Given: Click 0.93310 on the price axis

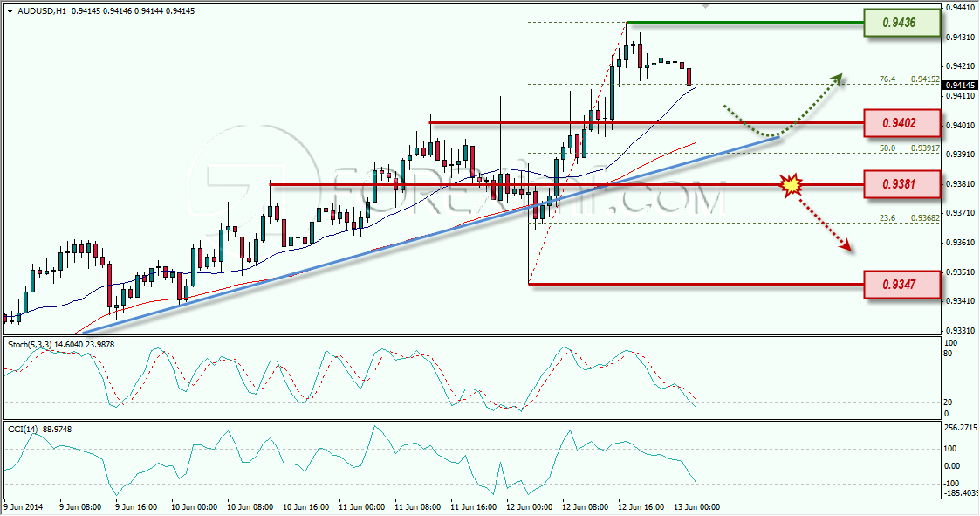Looking at the screenshot, I should pyautogui.click(x=961, y=330).
